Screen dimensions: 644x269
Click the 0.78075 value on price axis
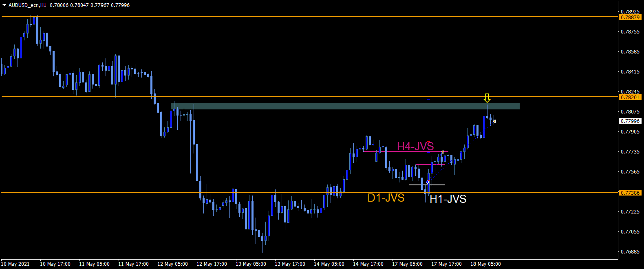point(630,112)
